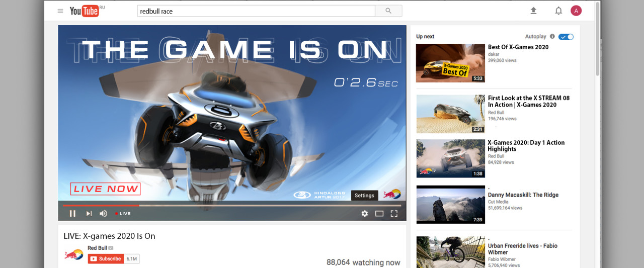Image resolution: width=644 pixels, height=268 pixels.
Task: Toggle Autoplay switch off
Action: click(x=566, y=37)
